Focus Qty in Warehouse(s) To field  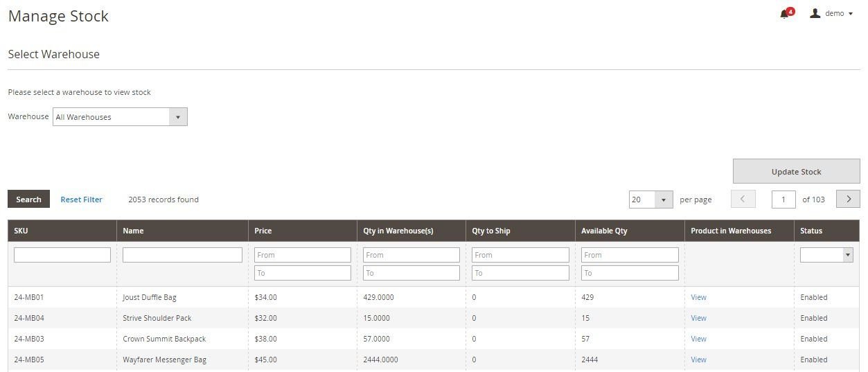click(x=411, y=273)
